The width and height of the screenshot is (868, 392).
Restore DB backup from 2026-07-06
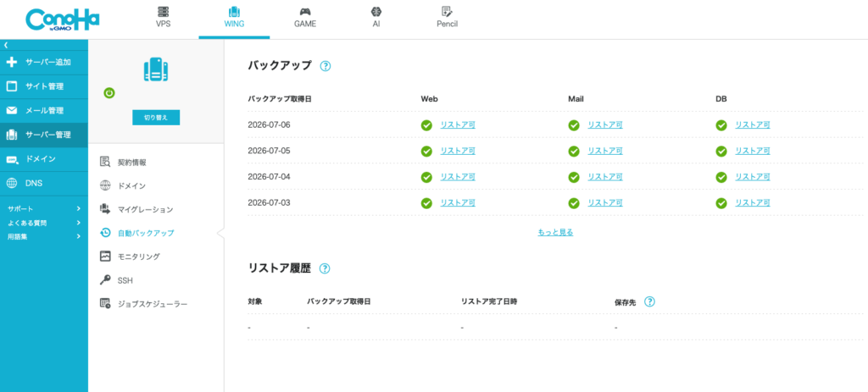pyautogui.click(x=753, y=125)
